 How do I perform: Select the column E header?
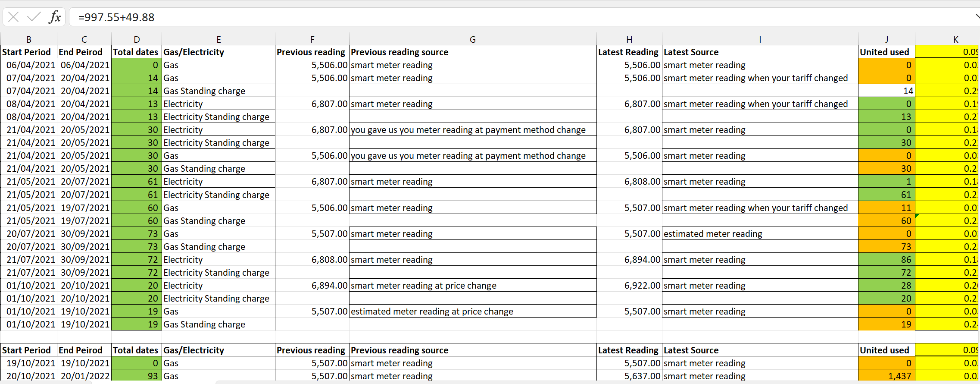tap(218, 39)
